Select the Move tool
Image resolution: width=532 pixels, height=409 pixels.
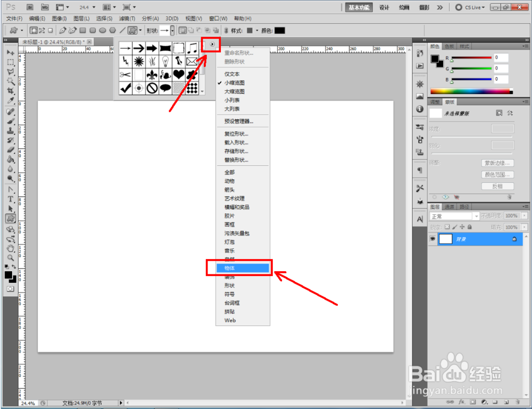11,53
